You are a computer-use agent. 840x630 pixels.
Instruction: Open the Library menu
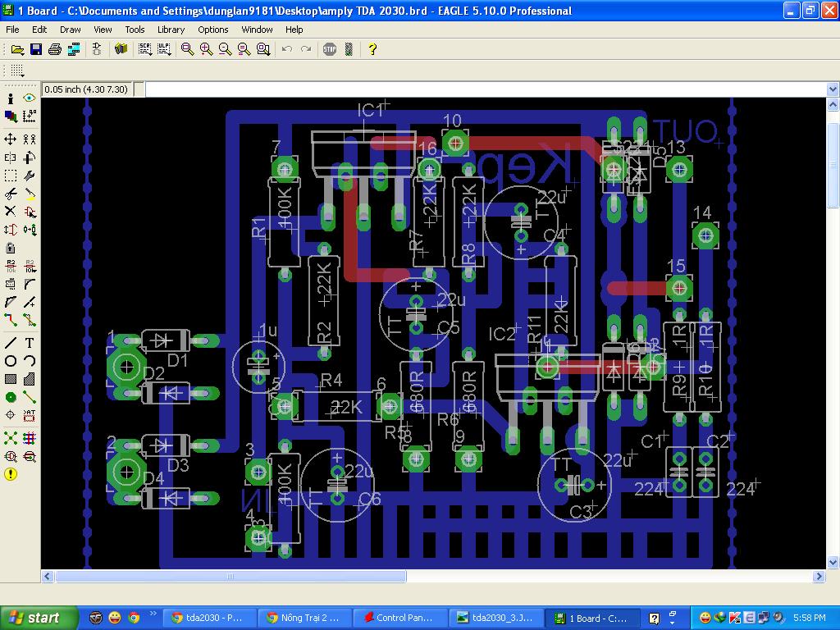[x=171, y=30]
